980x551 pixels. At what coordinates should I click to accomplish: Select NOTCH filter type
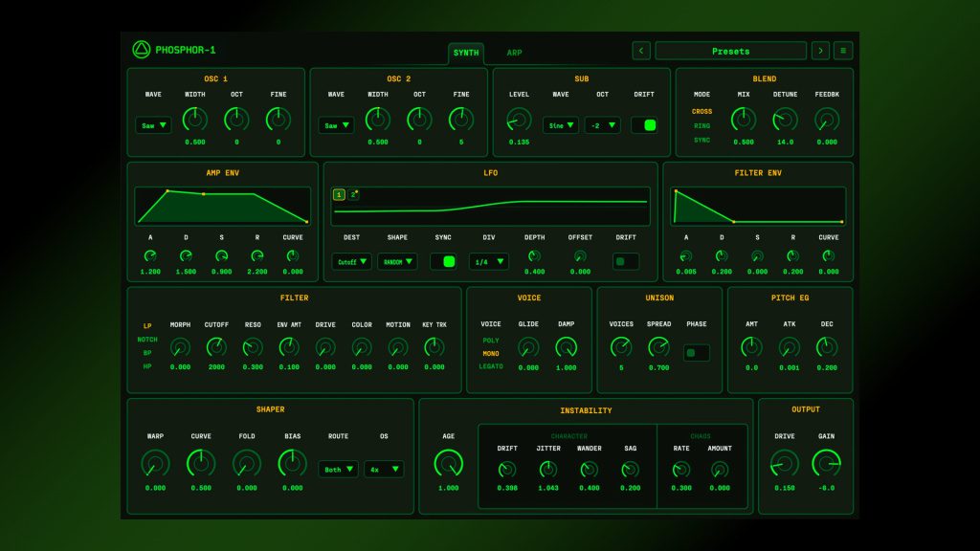(147, 340)
